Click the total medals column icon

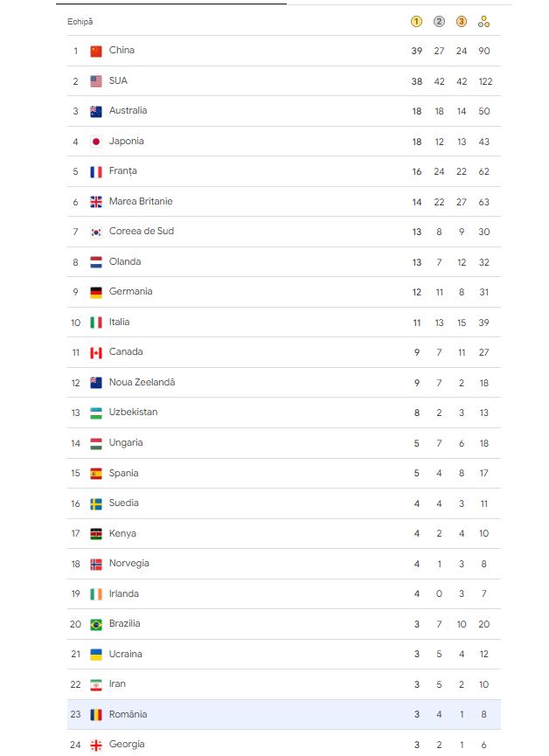484,22
